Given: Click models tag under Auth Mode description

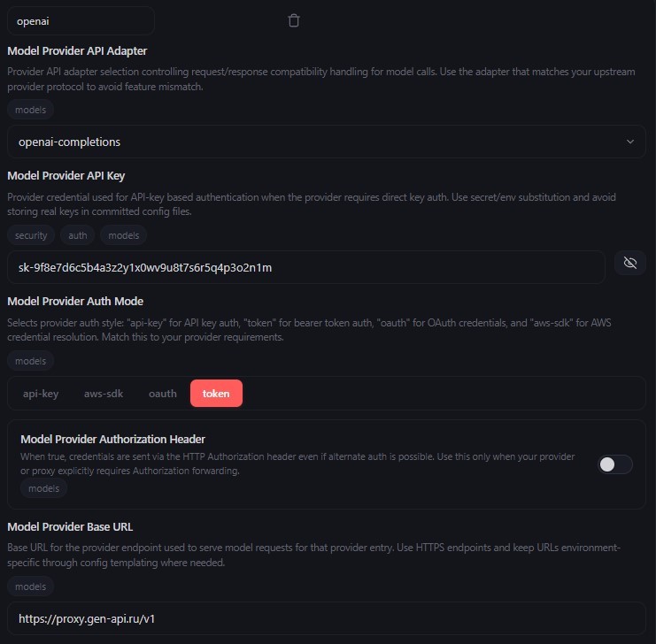Looking at the screenshot, I should pos(31,361).
